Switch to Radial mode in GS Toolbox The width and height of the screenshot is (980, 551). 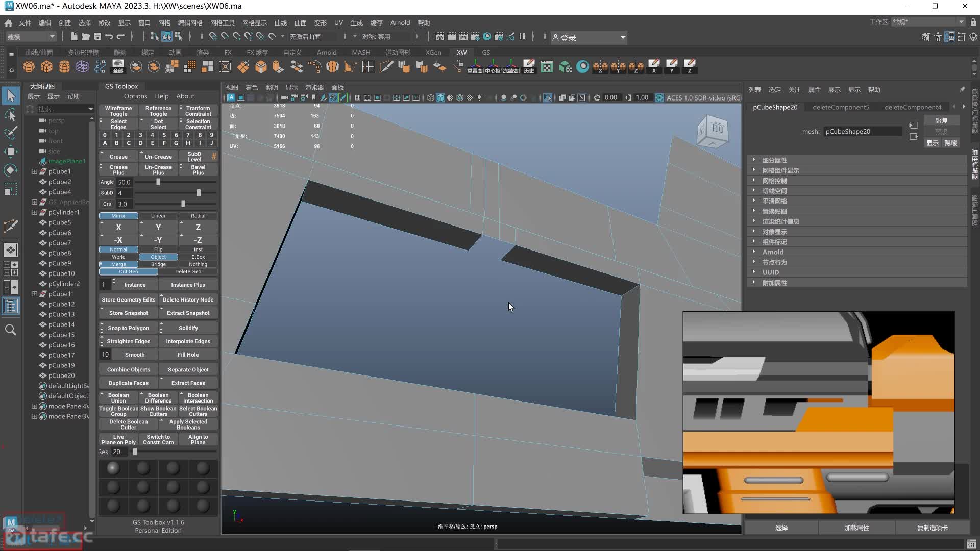coord(198,216)
